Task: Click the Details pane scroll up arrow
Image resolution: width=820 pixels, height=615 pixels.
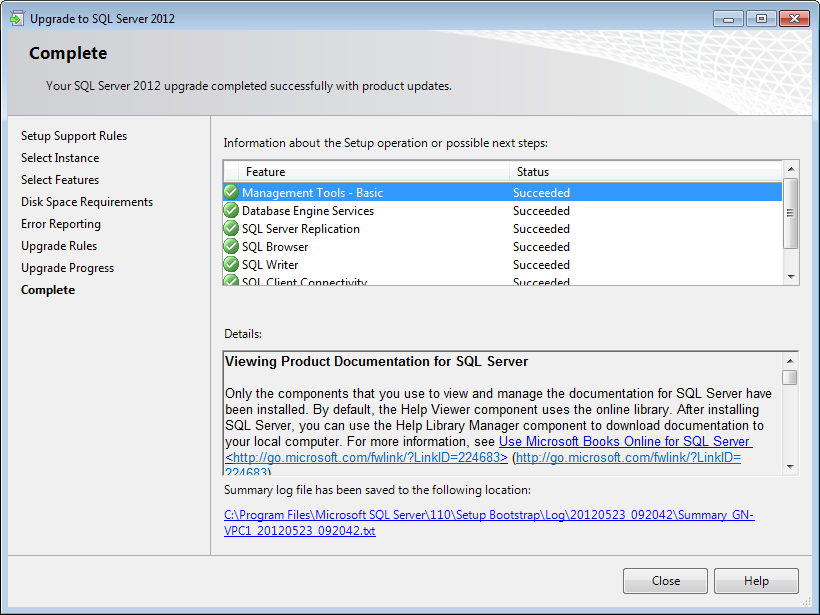Action: 790,360
